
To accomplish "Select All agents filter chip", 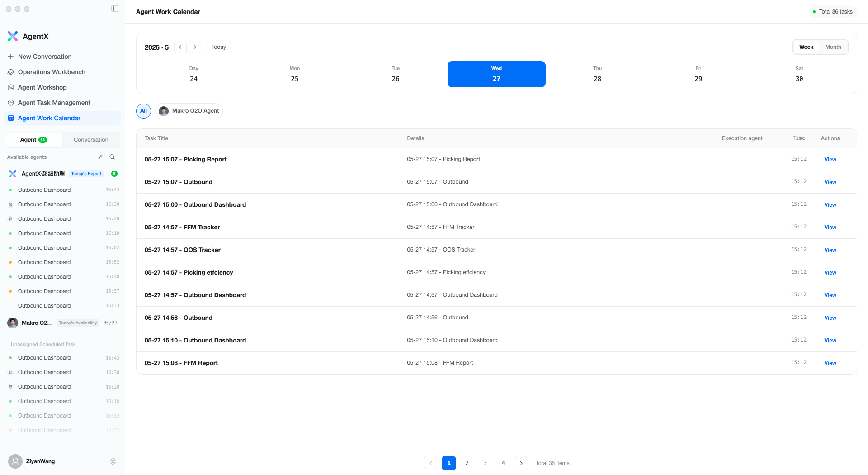I will point(143,111).
